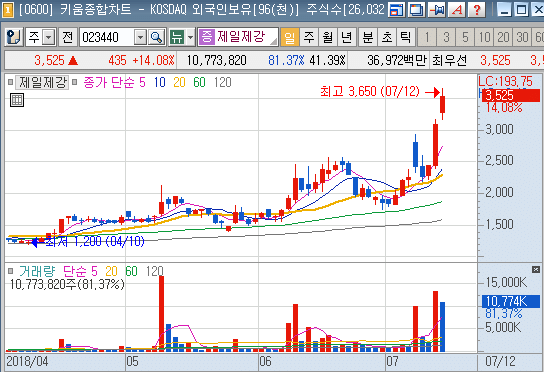Expand the 주 market type dropdown arrow
Viewport: 544px width, 372px height.
(49, 37)
